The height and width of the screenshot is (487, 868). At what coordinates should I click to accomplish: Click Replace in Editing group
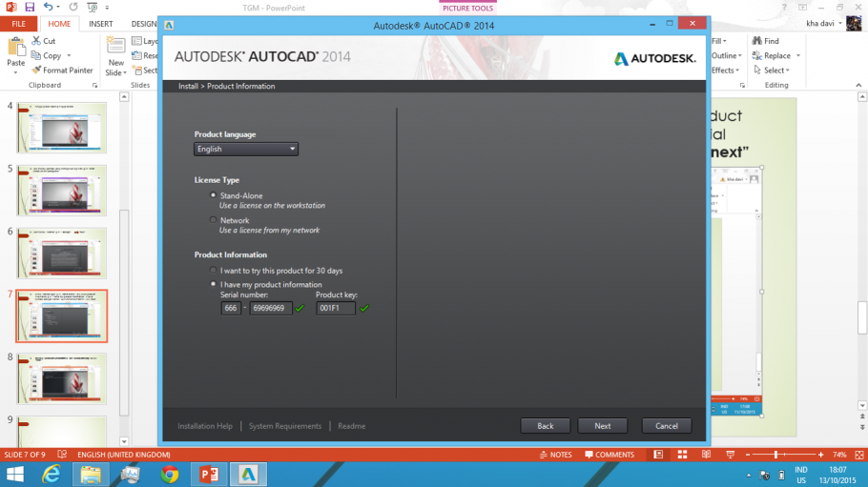(771, 55)
